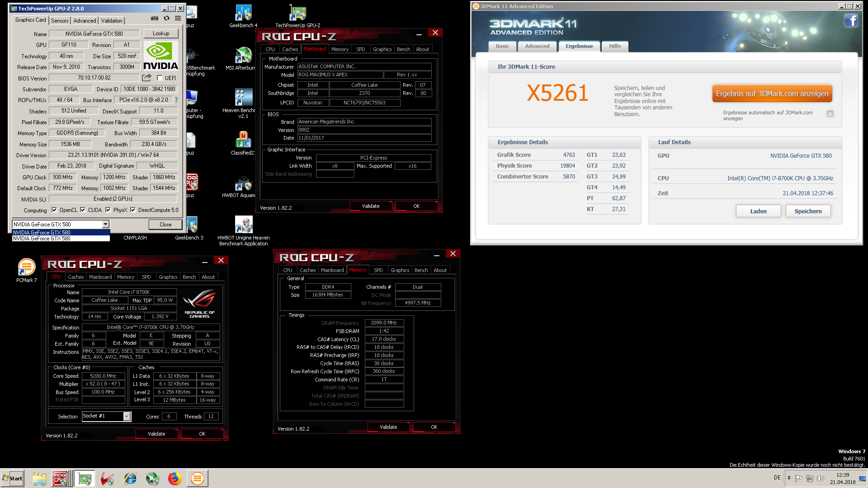Switch to ROG CPU-Z via taskbar icon

click(x=61, y=479)
